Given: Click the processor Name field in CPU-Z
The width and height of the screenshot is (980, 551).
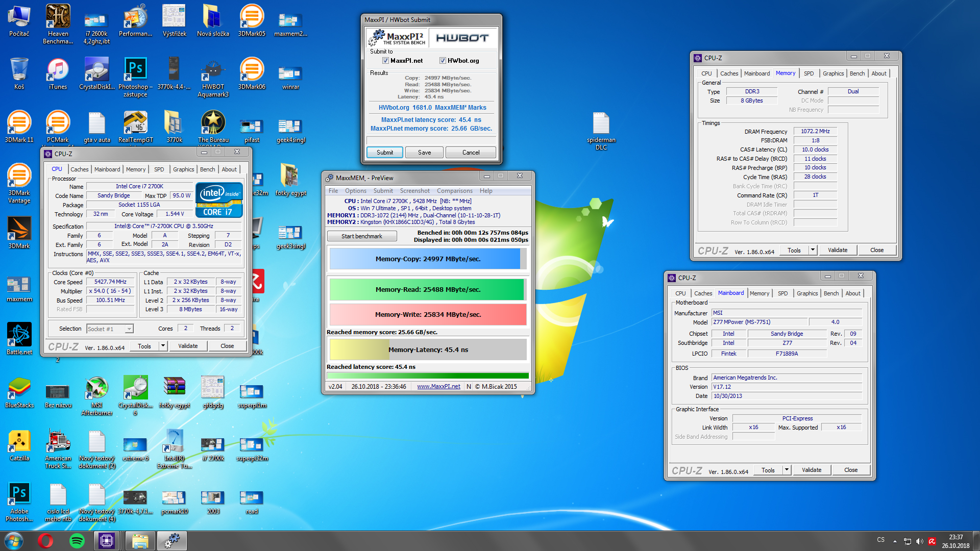Looking at the screenshot, I should [x=139, y=186].
